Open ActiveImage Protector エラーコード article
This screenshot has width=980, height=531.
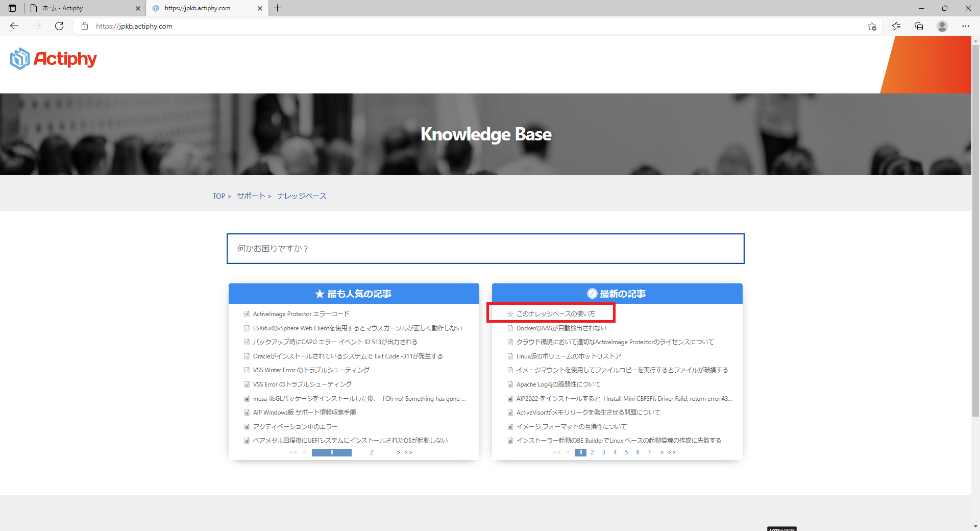301,314
